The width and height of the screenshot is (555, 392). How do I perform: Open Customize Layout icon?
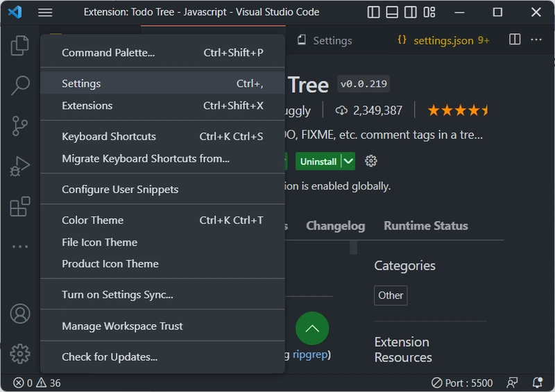[x=429, y=12]
